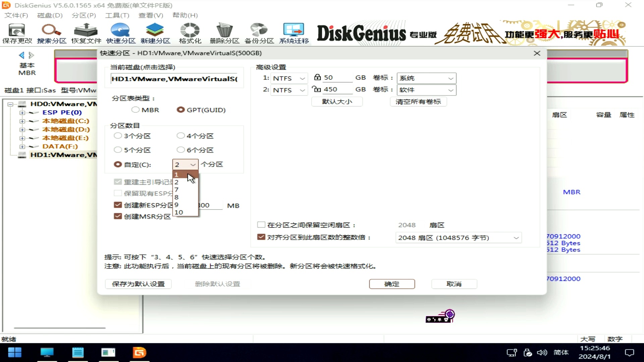Go to previous disk with left arrow
Image resolution: width=644 pixels, height=362 pixels.
tap(22, 55)
